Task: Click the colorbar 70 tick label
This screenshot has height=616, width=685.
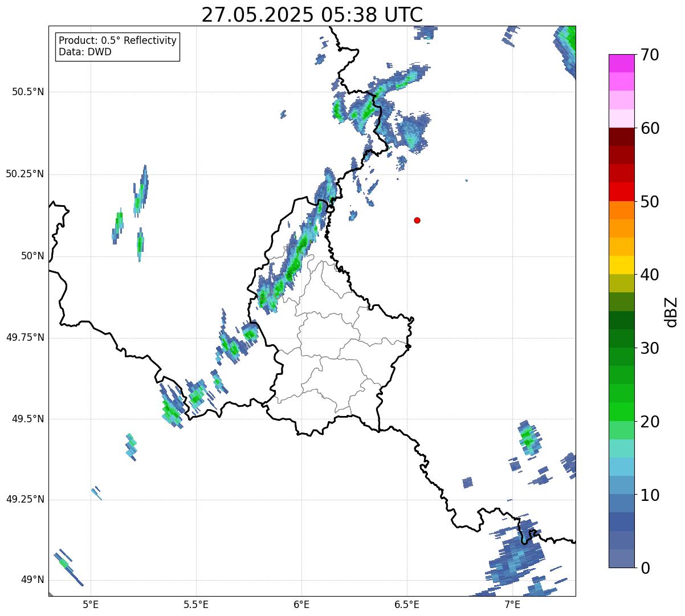Action: (x=649, y=55)
